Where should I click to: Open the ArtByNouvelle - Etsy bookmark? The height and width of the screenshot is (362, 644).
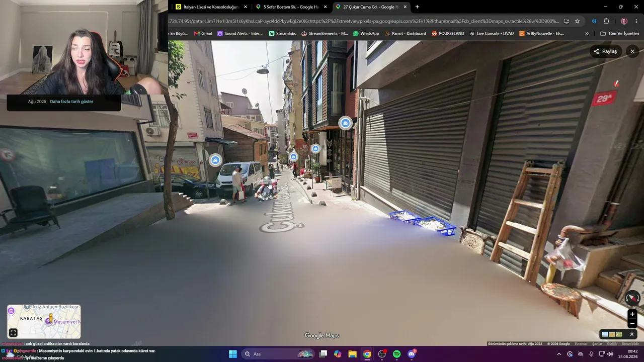tap(541, 34)
